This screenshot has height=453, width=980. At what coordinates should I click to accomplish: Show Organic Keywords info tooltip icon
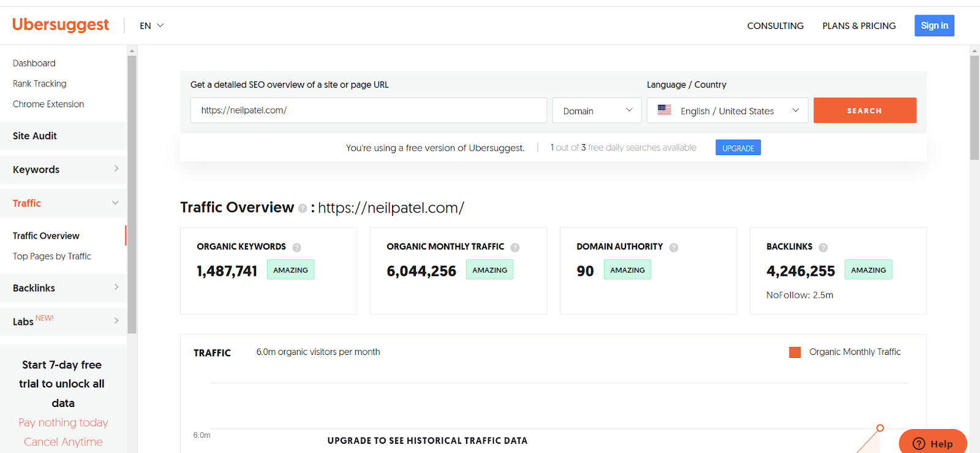click(296, 248)
